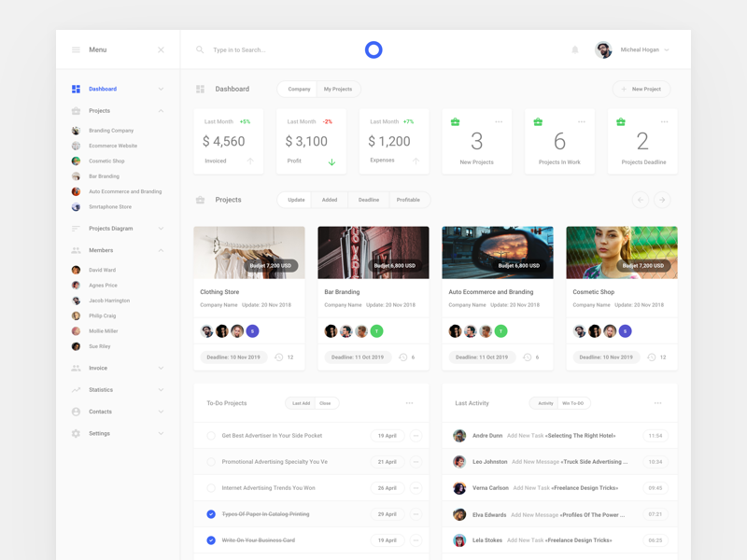Uncheck Write On Your Business Card

(211, 540)
